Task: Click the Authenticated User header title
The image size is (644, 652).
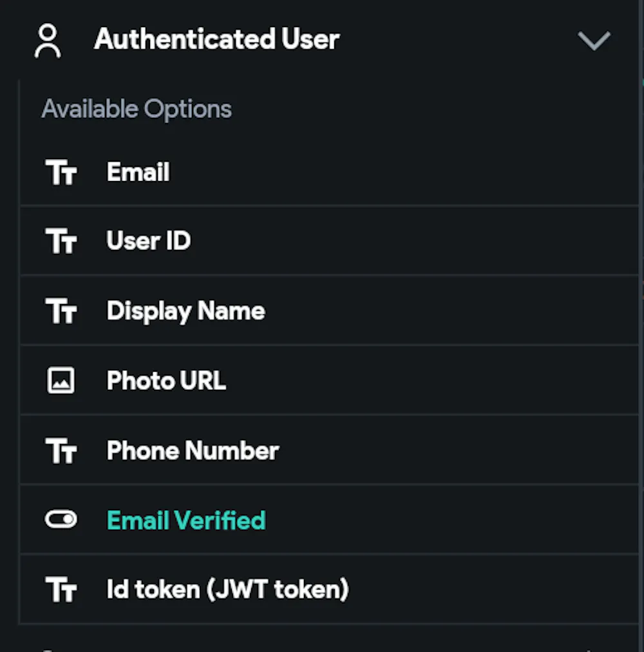Action: coord(216,40)
